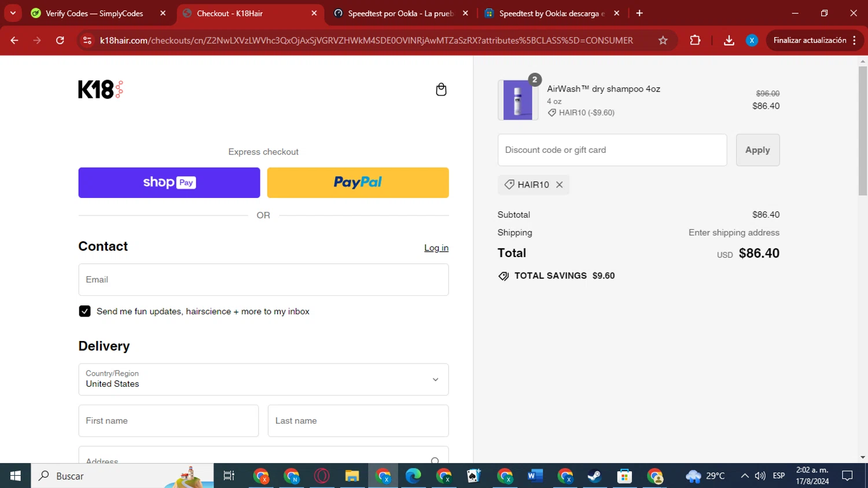Close the Speedtest por Ookla tab

click(x=465, y=13)
